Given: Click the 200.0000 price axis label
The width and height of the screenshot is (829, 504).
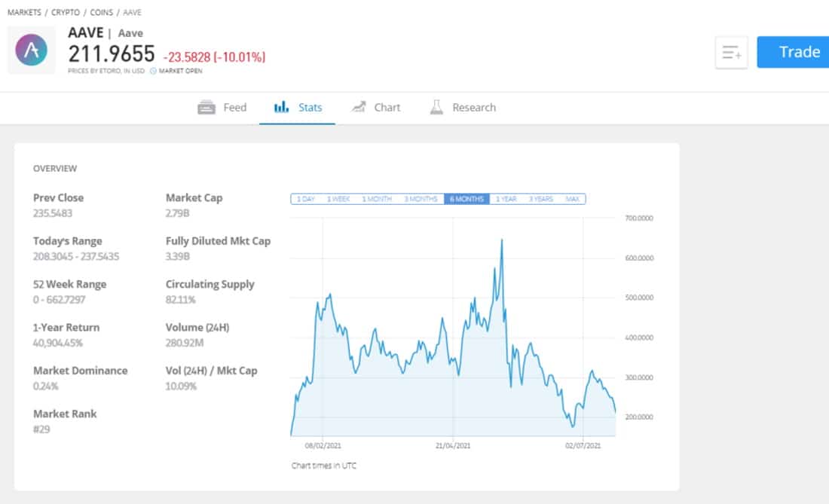Looking at the screenshot, I should 639,417.
